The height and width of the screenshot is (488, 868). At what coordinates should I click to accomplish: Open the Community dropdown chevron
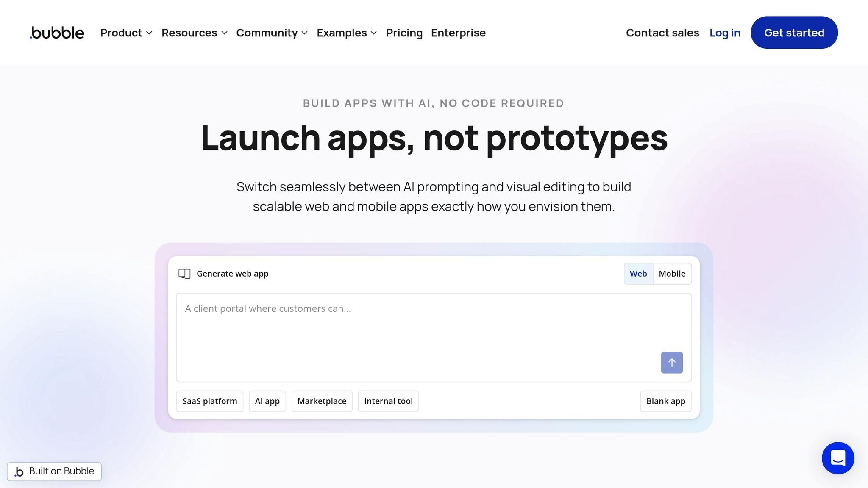point(304,33)
